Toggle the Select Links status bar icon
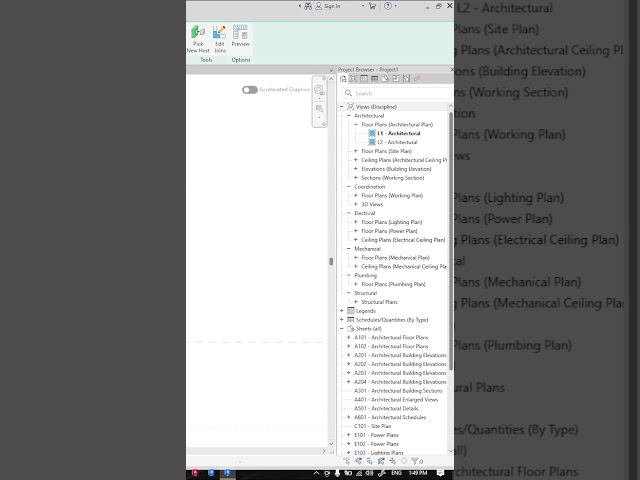This screenshot has width=640, height=480. 347,461
